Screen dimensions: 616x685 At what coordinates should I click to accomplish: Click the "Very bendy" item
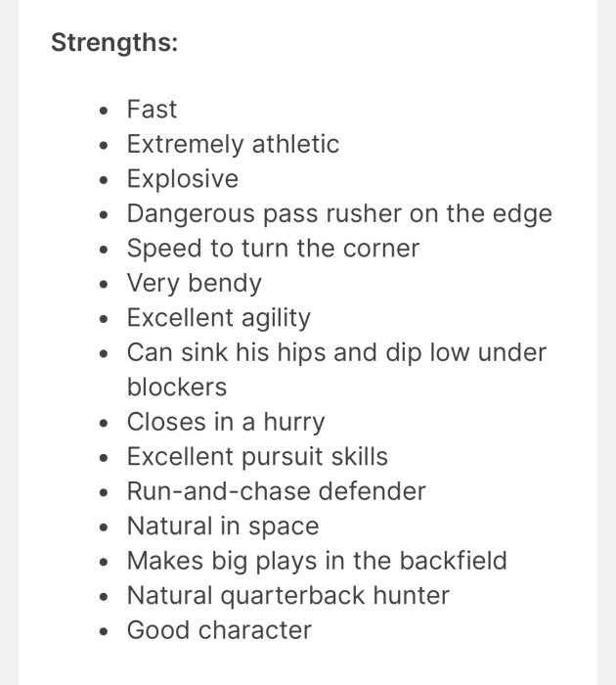(x=194, y=284)
